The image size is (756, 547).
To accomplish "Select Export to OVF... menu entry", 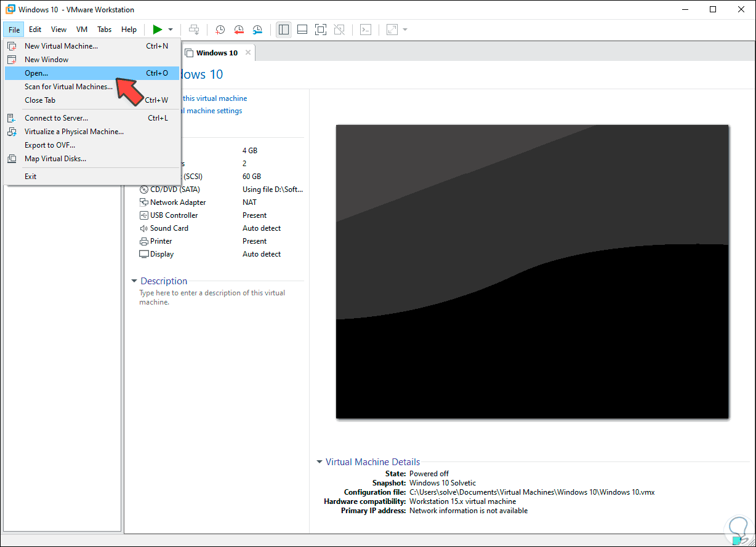I will coord(92,145).
